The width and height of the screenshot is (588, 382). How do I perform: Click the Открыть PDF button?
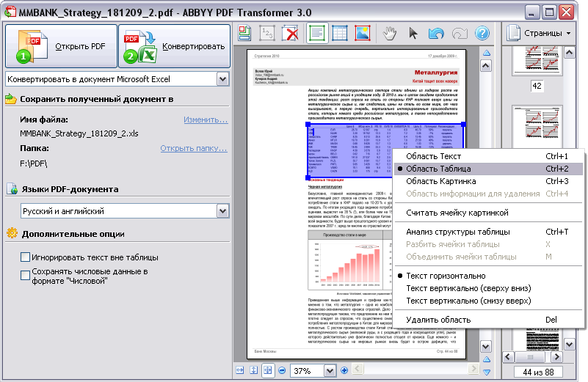tap(61, 46)
